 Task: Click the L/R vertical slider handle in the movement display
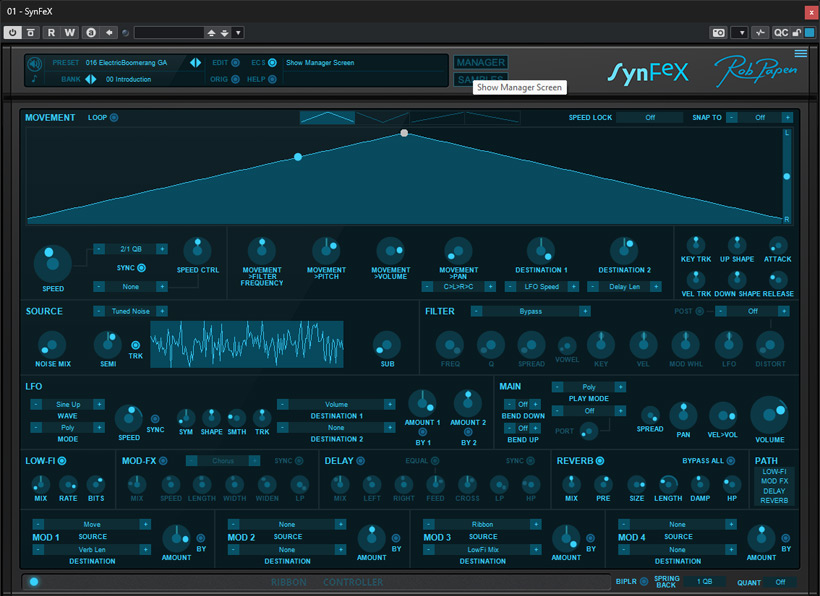pos(786,177)
